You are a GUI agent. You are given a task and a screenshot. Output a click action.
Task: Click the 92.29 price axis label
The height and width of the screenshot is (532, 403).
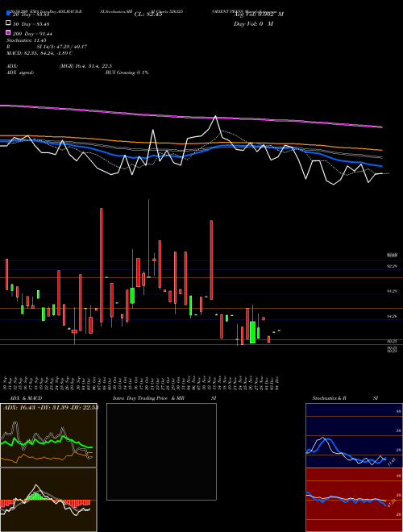(x=393, y=266)
